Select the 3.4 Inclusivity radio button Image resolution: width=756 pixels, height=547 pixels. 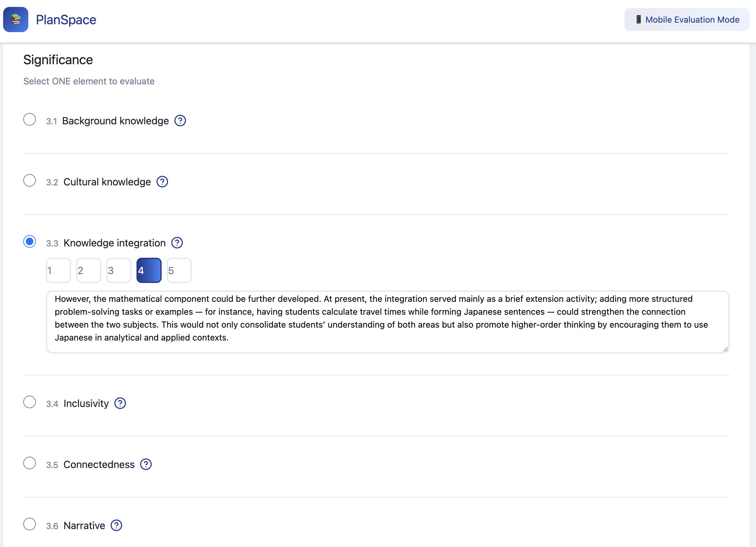(x=30, y=402)
